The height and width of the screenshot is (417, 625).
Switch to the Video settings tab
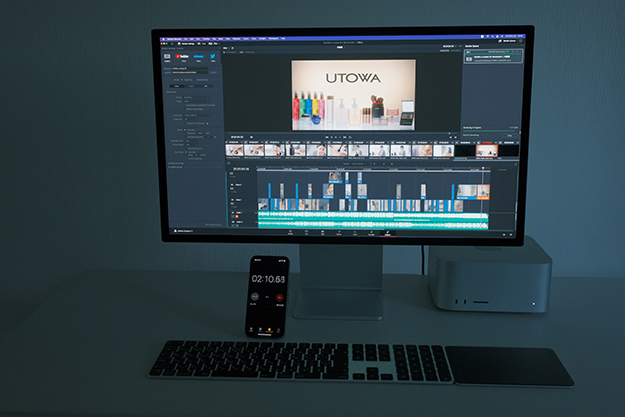tap(177, 86)
